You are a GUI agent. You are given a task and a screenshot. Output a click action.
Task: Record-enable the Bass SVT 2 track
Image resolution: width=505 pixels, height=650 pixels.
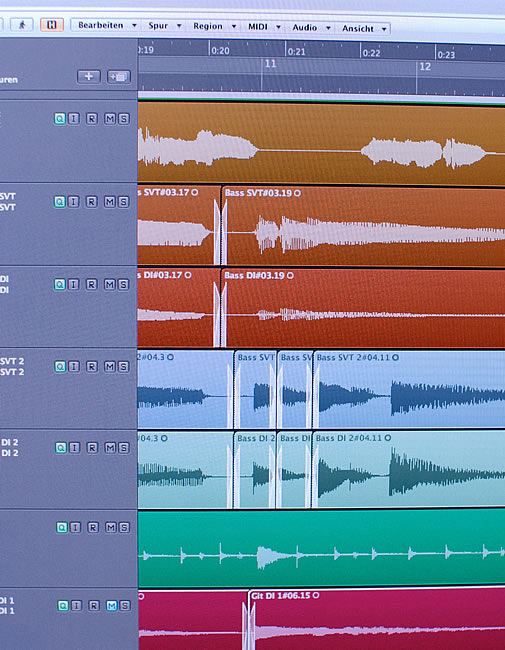click(92, 366)
